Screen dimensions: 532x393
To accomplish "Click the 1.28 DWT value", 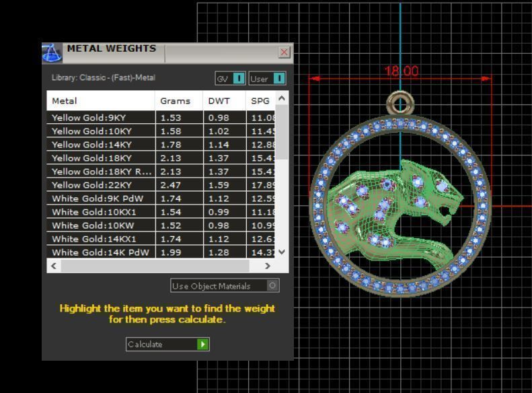I will [219, 252].
